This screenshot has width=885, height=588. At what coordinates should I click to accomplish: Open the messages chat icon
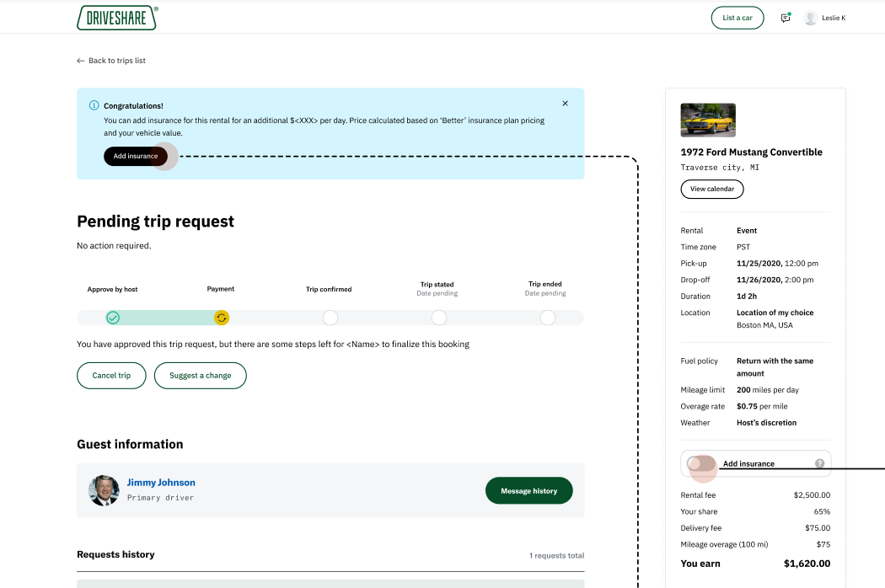click(x=785, y=18)
